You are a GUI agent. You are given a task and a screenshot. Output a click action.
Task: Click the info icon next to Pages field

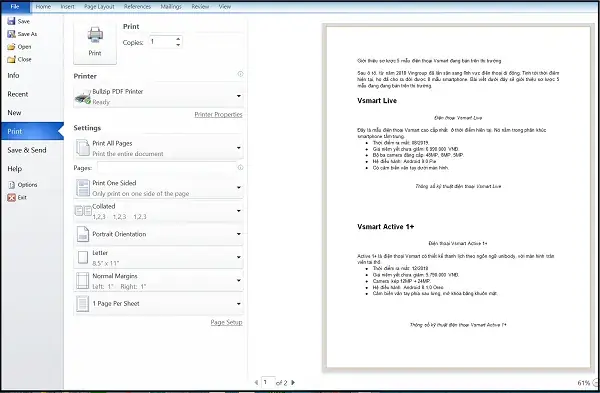click(x=240, y=167)
